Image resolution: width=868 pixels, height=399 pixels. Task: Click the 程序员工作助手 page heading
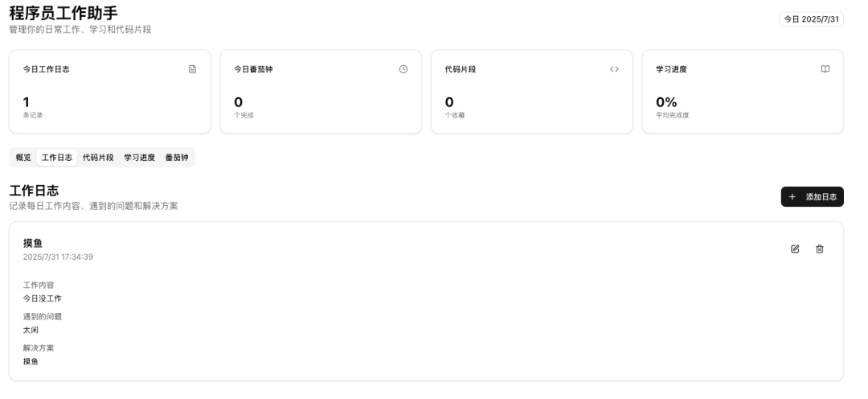tap(63, 13)
